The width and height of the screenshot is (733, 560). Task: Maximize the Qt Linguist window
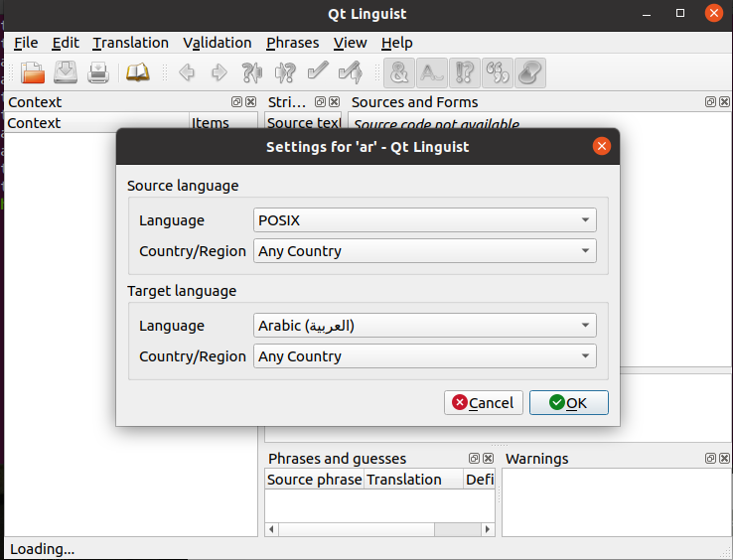(x=680, y=14)
